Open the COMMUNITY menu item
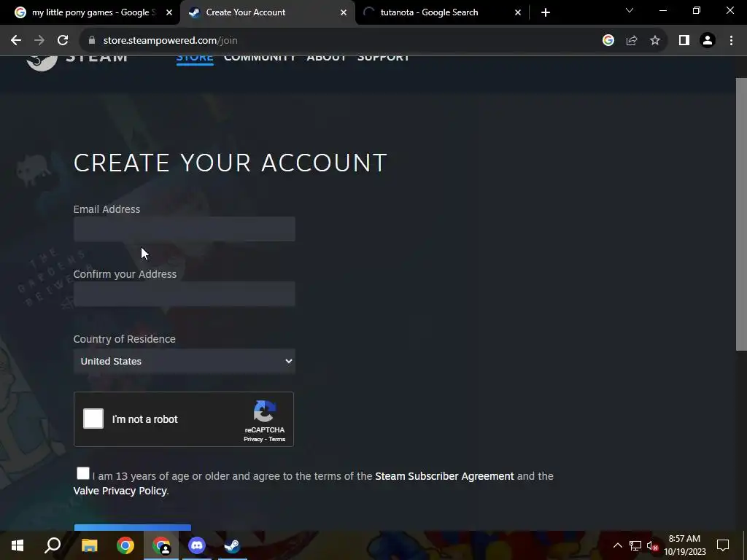Viewport: 747px width, 560px height. pos(260,58)
